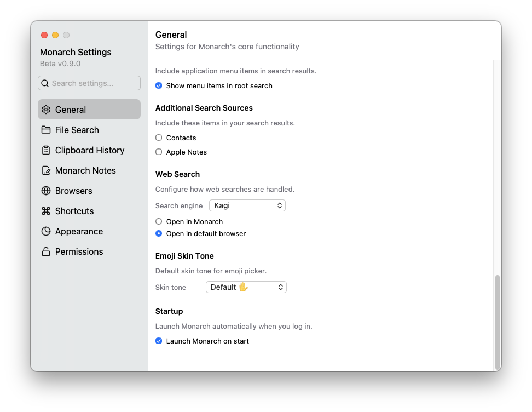Viewport: 532px width, 412px height.
Task: Check the Apple Notes checkbox
Action: pos(159,152)
